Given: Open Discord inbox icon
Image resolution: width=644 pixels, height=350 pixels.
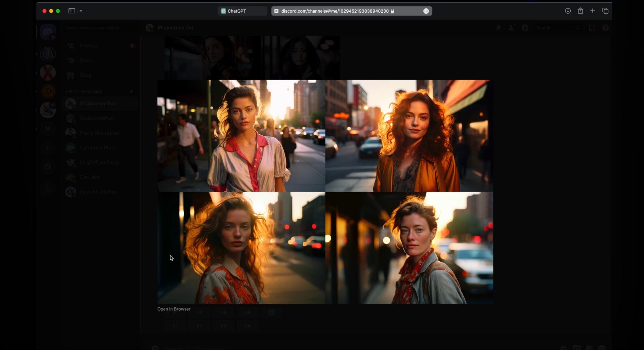Looking at the screenshot, I should [x=592, y=28].
